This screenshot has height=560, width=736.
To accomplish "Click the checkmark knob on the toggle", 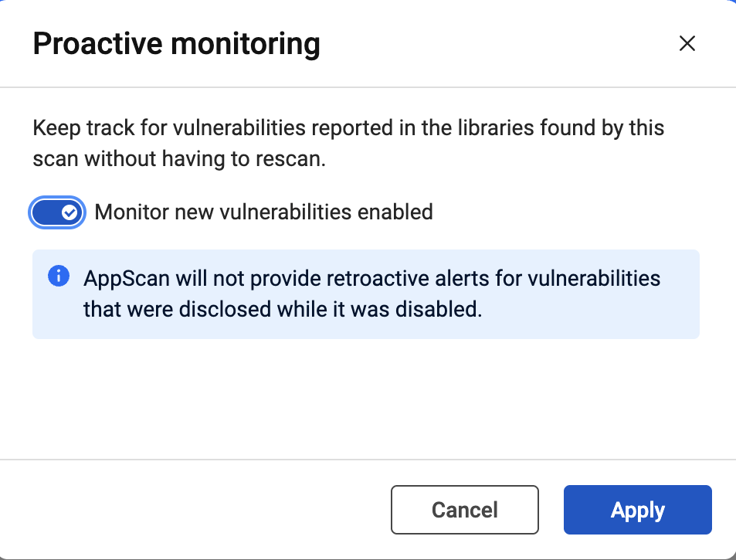I will (x=70, y=212).
